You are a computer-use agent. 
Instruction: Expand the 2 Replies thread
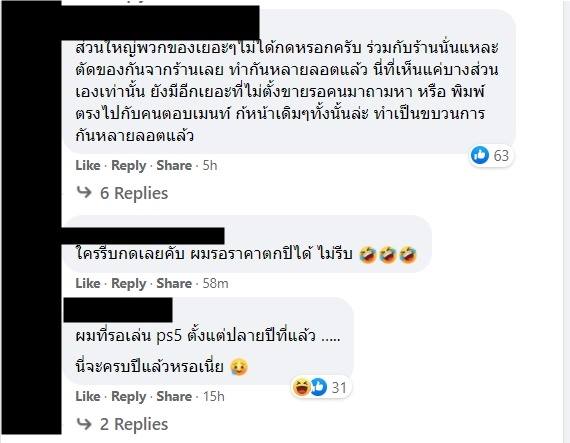pyautogui.click(x=134, y=424)
